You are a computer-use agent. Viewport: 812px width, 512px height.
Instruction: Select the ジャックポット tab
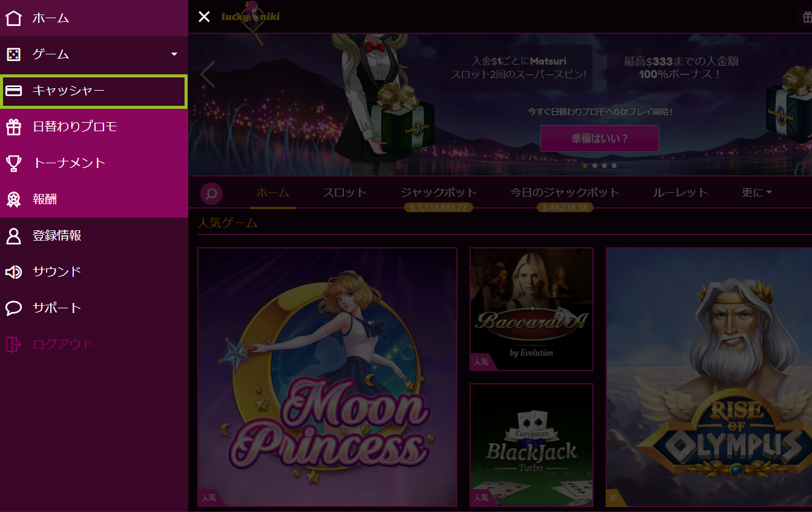click(x=439, y=193)
